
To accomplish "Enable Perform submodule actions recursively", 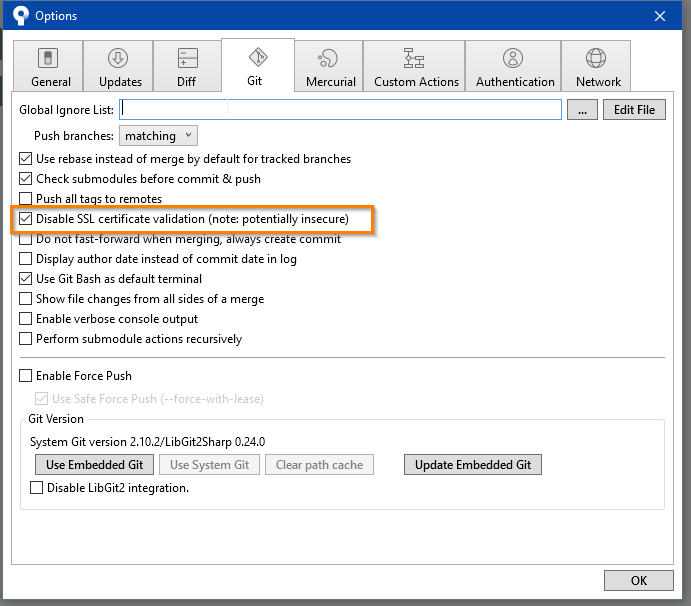I will click(x=26, y=338).
